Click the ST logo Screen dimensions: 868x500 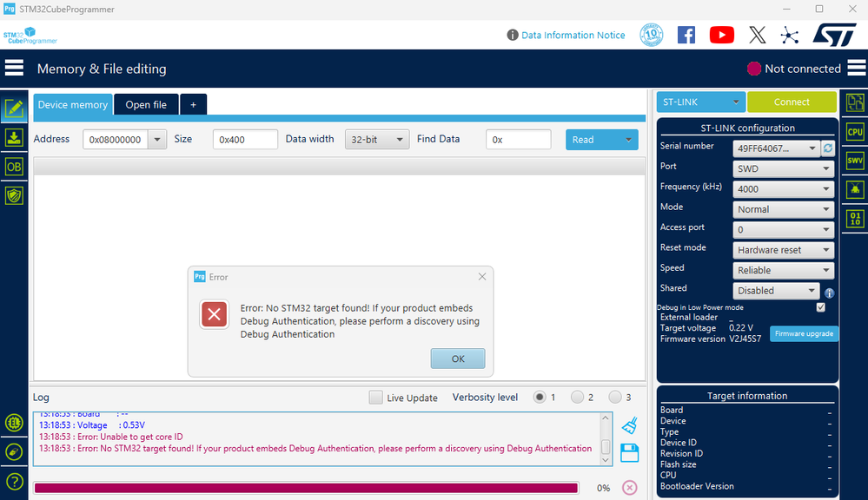click(834, 35)
